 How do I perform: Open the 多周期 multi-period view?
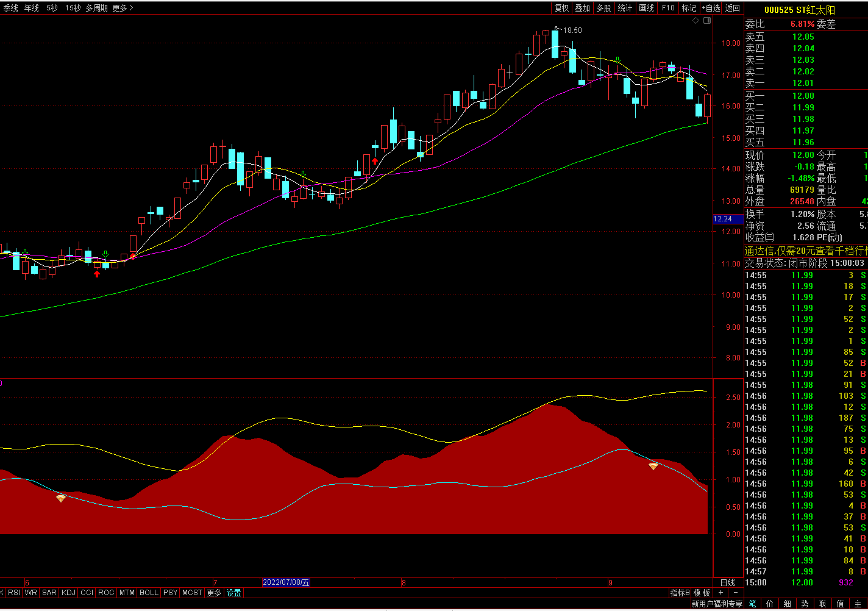point(96,8)
